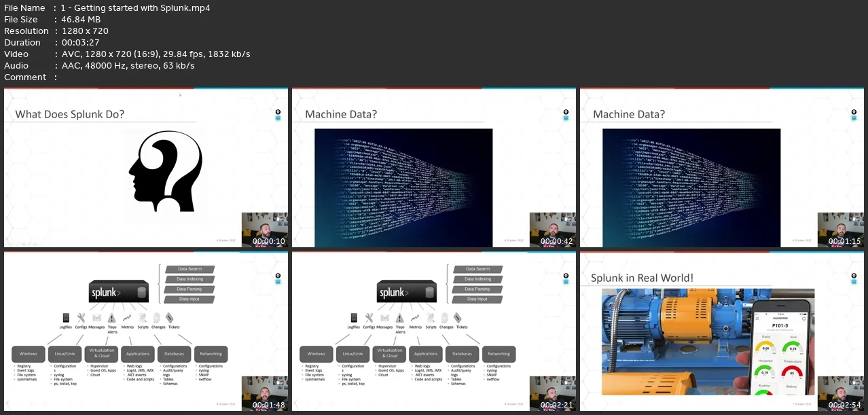Click the Applications box in the 00:02:21 frame
The image size is (868, 415).
click(426, 354)
